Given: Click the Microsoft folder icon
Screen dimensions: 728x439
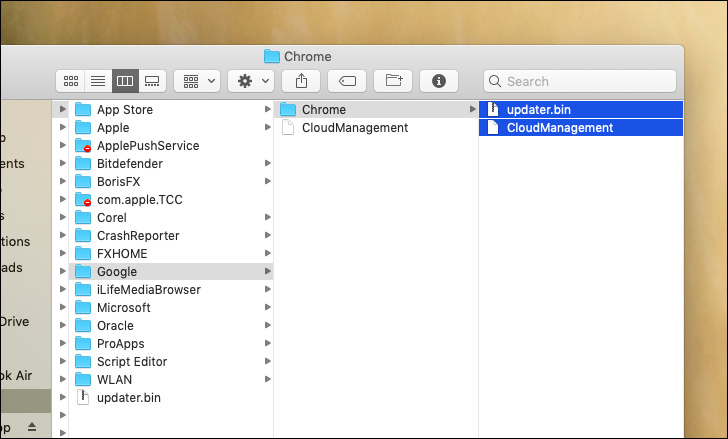Looking at the screenshot, I should coord(83,308).
